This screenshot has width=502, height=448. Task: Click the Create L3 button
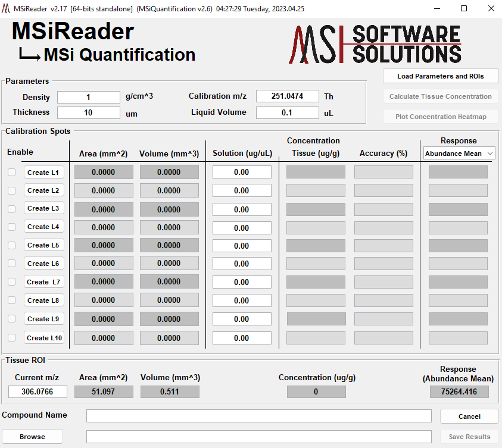(44, 208)
